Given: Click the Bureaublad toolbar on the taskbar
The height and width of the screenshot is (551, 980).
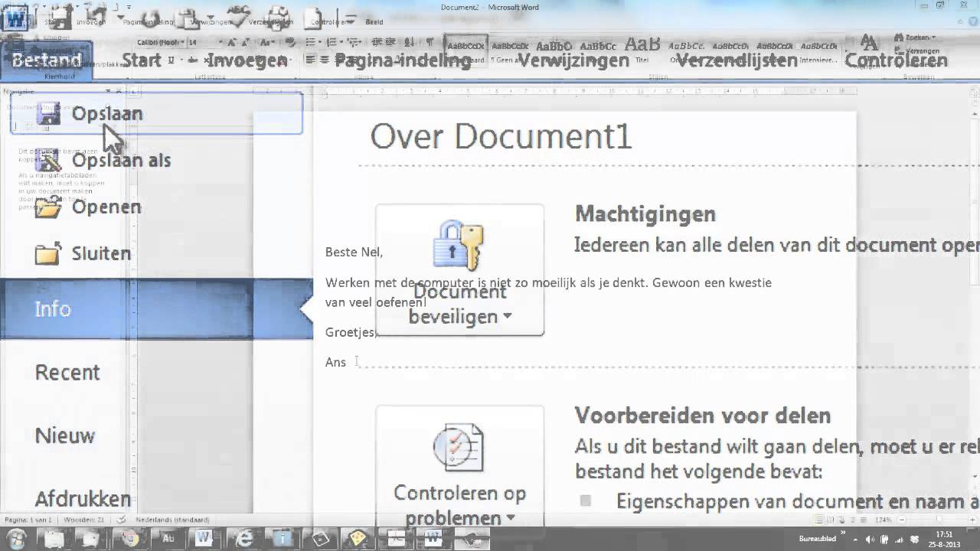Looking at the screenshot, I should pos(817,539).
